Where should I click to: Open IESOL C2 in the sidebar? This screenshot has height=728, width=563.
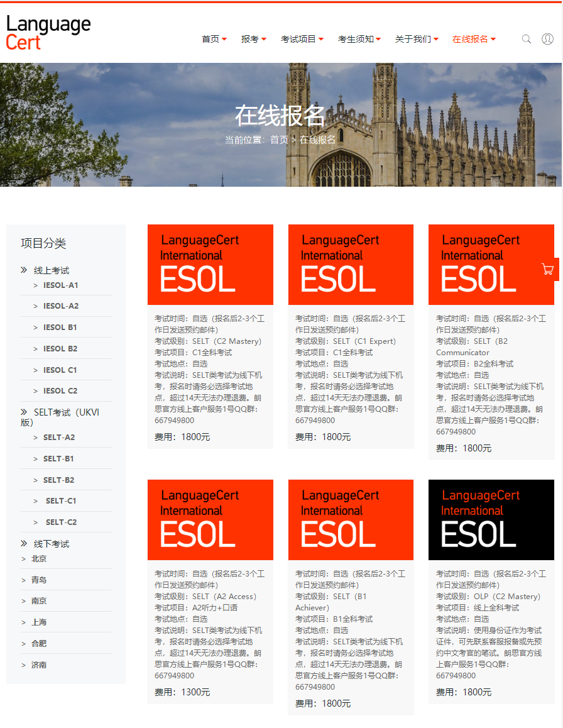pos(60,391)
